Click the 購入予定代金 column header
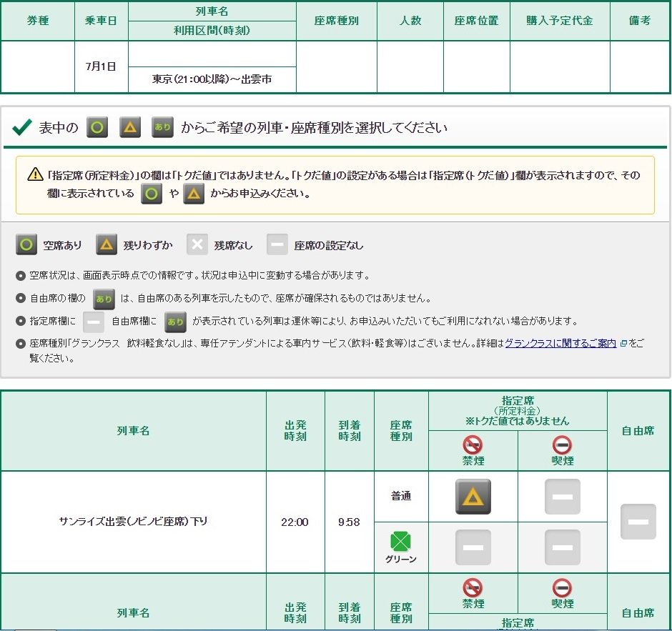The height and width of the screenshot is (631, 672). (560, 21)
